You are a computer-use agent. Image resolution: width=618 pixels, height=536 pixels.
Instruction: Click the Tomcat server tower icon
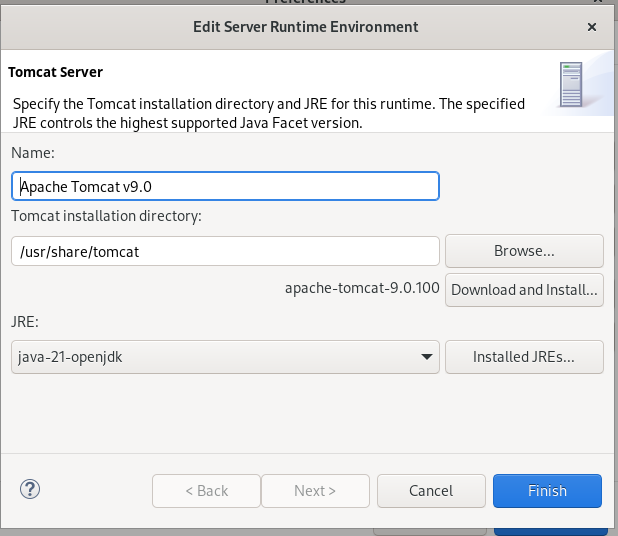pyautogui.click(x=571, y=84)
